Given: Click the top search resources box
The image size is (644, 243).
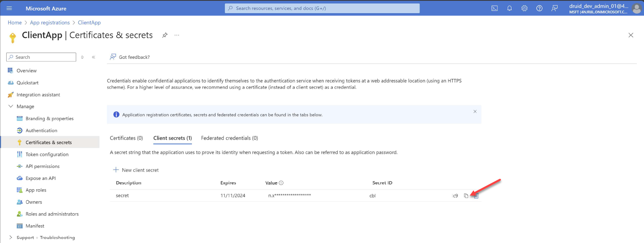Looking at the screenshot, I should click(322, 8).
